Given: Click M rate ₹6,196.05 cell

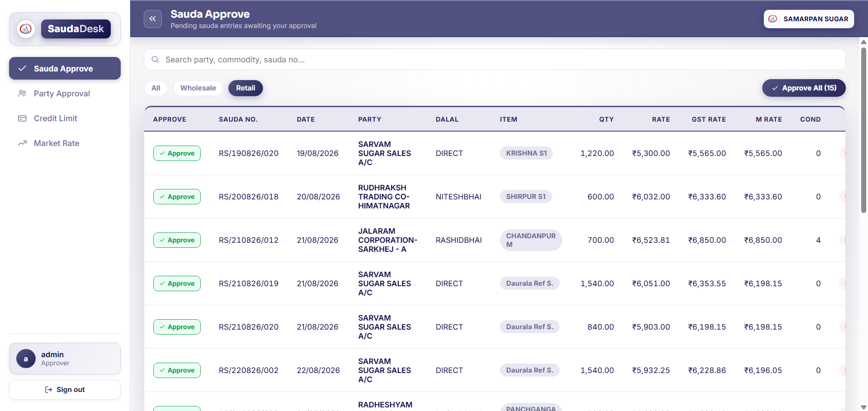Looking at the screenshot, I should [763, 370].
